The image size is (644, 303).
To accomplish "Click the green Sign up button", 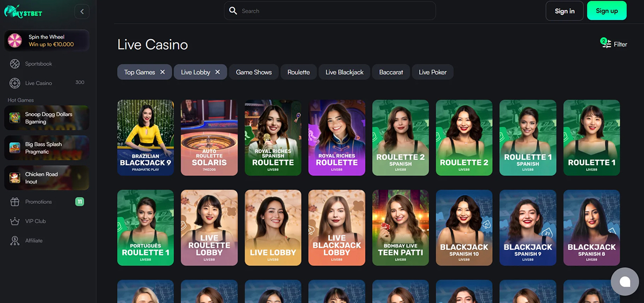I will click(x=606, y=11).
